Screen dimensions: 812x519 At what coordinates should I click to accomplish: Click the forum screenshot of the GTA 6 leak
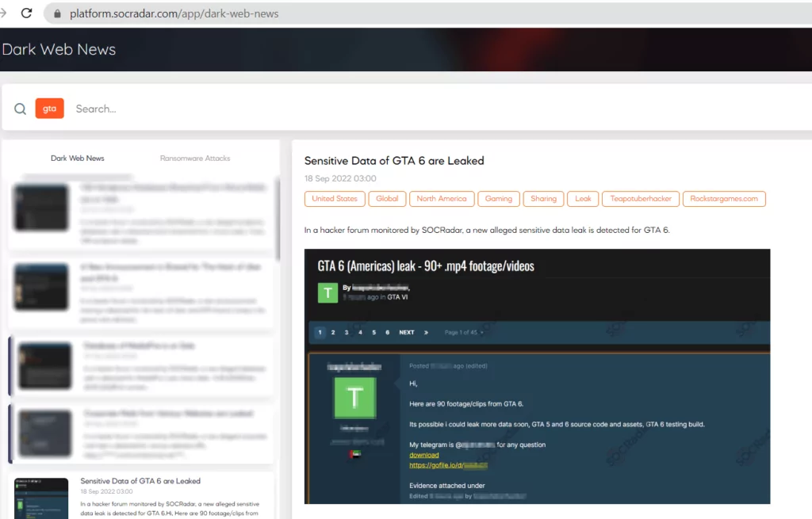pos(537,376)
